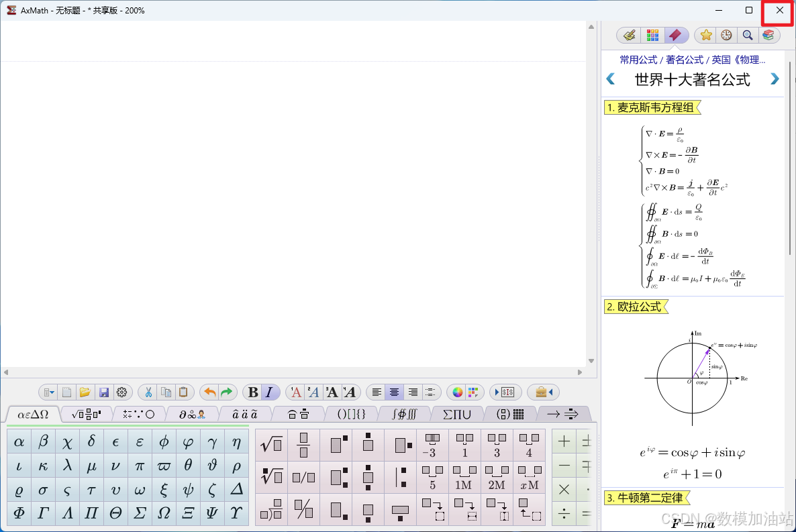Image resolution: width=796 pixels, height=532 pixels.
Task: Insert Euler formula e^iφ=cosφ+isinφ
Action: point(693,453)
